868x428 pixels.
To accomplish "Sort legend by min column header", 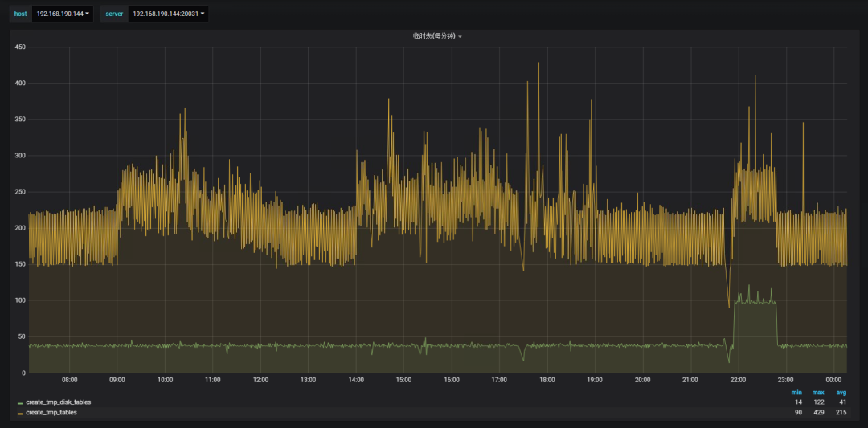I will click(796, 392).
